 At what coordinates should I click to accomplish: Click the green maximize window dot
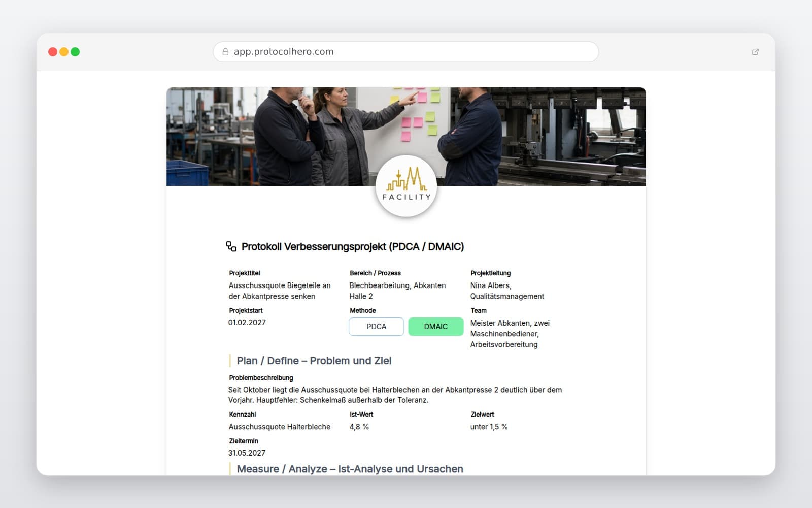point(75,52)
